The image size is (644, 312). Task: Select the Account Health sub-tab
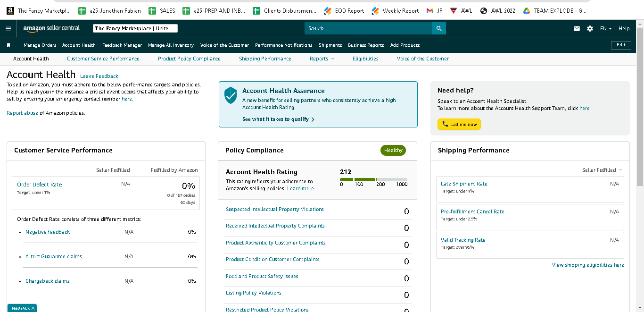click(x=31, y=59)
